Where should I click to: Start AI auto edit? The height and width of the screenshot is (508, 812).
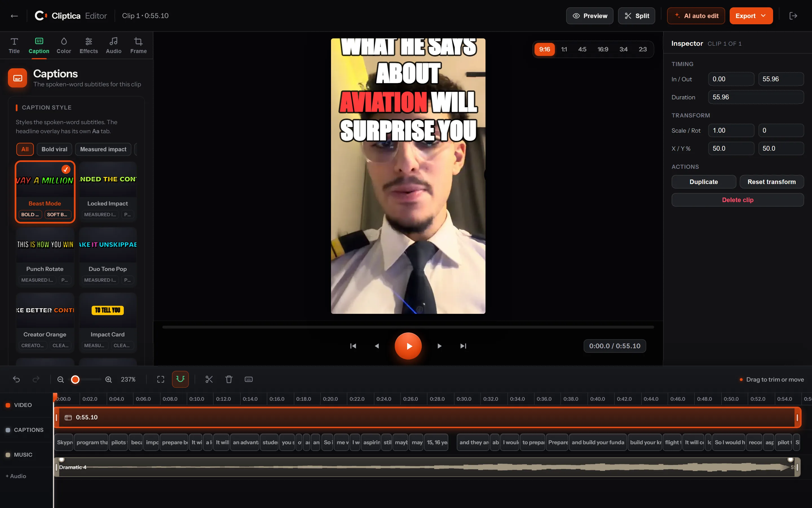coord(696,16)
